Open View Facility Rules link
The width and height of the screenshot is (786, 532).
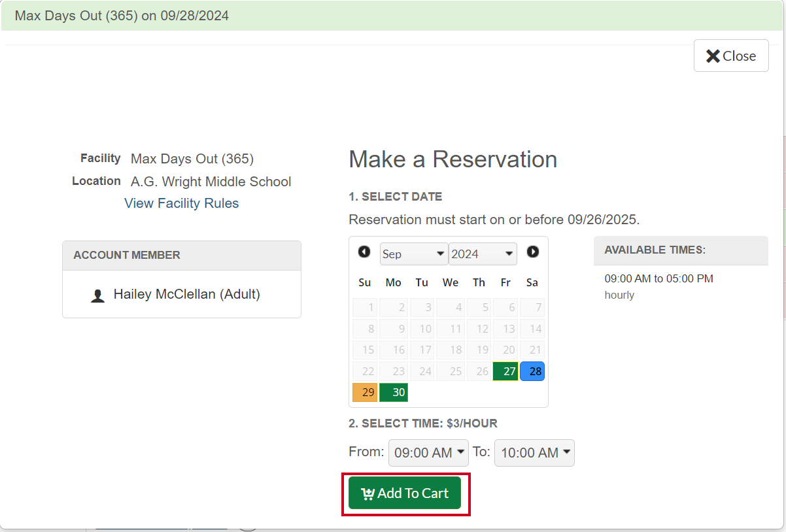[182, 203]
